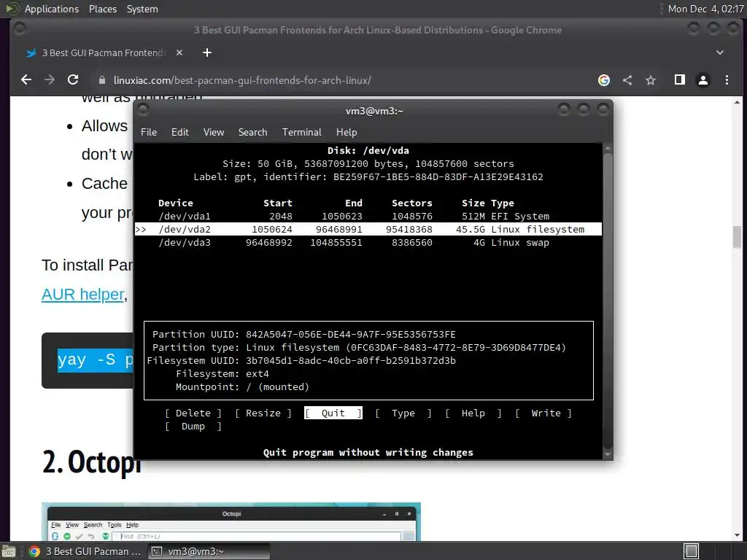This screenshot has height=560, width=747.
Task: Open a new Chrome tab
Action: click(x=206, y=52)
